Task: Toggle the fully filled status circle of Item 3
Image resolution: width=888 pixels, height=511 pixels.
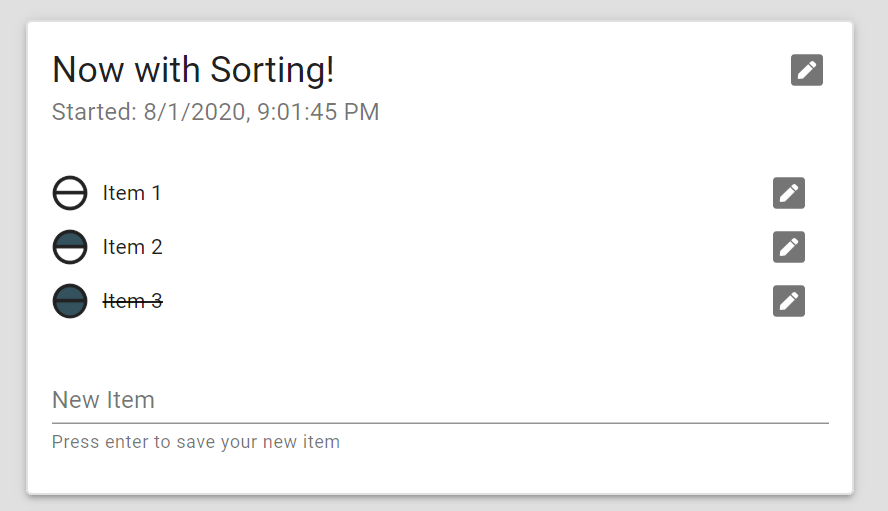Action: point(70,301)
